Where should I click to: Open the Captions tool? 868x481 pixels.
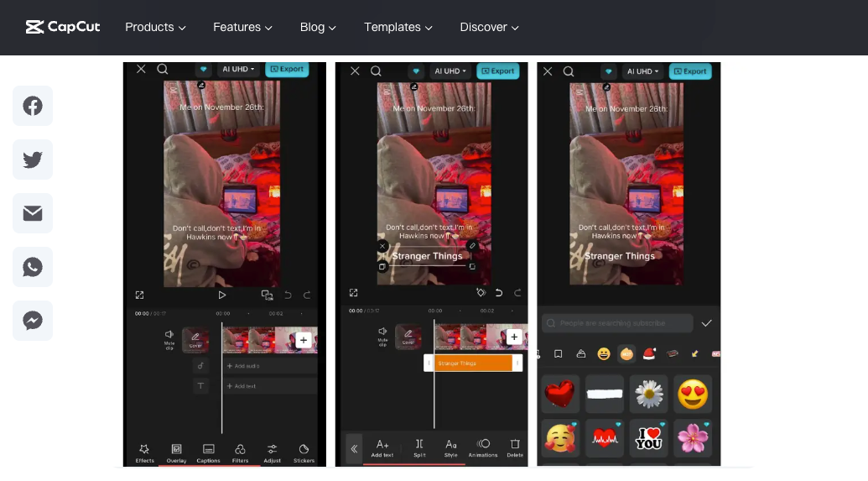[208, 452]
